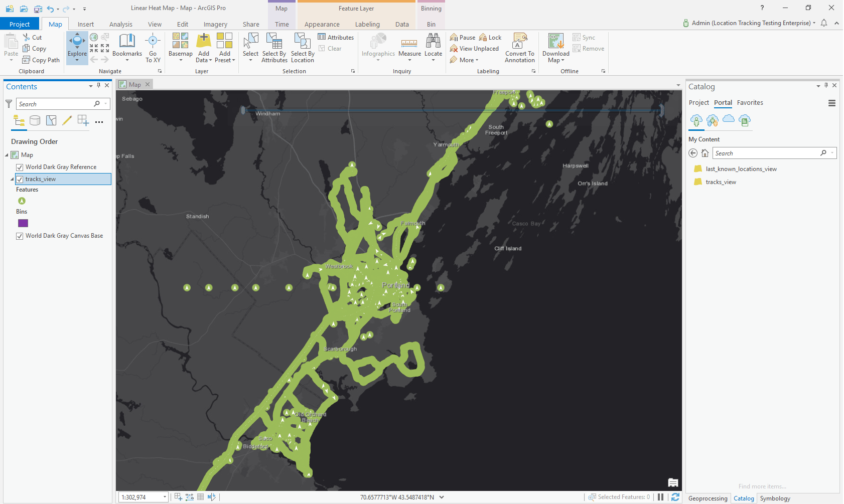Switch Contents to List By Data Source view

coord(35,120)
